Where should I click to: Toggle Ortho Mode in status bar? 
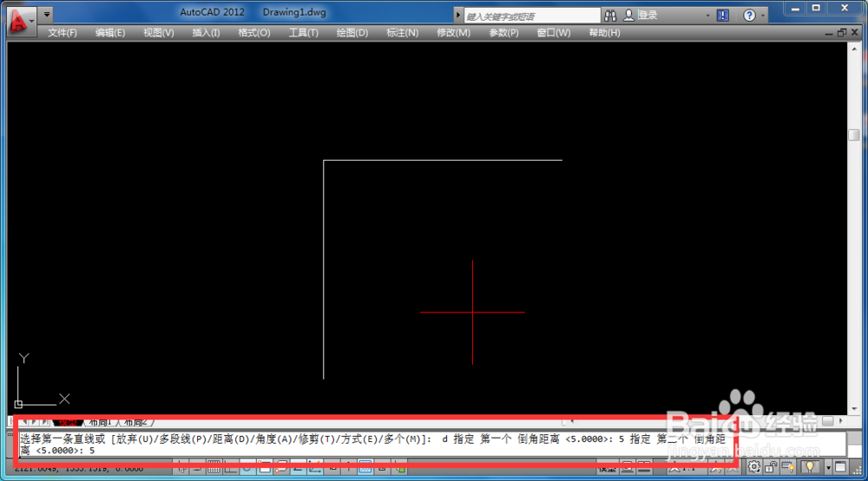(230, 468)
